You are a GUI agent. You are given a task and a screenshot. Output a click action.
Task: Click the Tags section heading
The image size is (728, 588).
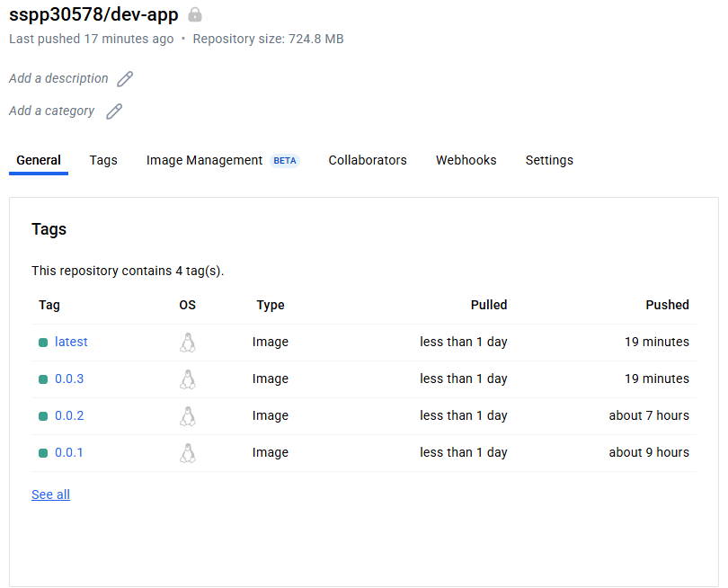(49, 229)
